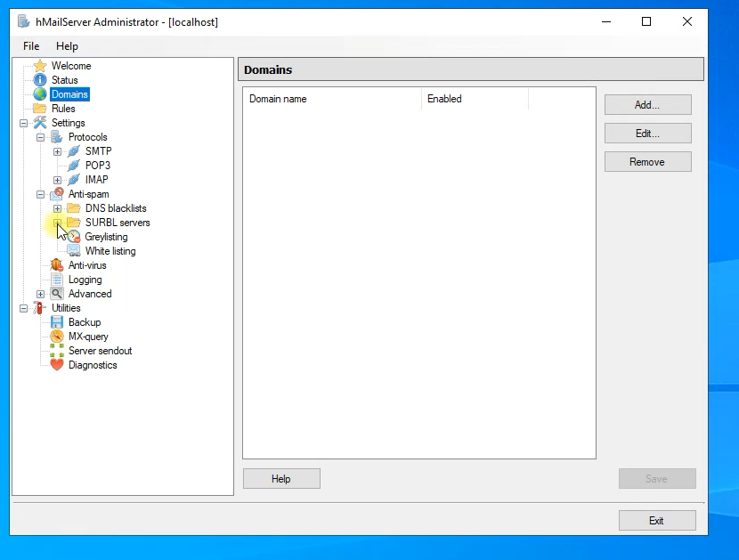Viewport: 739px width, 560px height.
Task: Collapse the Settings tree node
Action: pyautogui.click(x=23, y=123)
